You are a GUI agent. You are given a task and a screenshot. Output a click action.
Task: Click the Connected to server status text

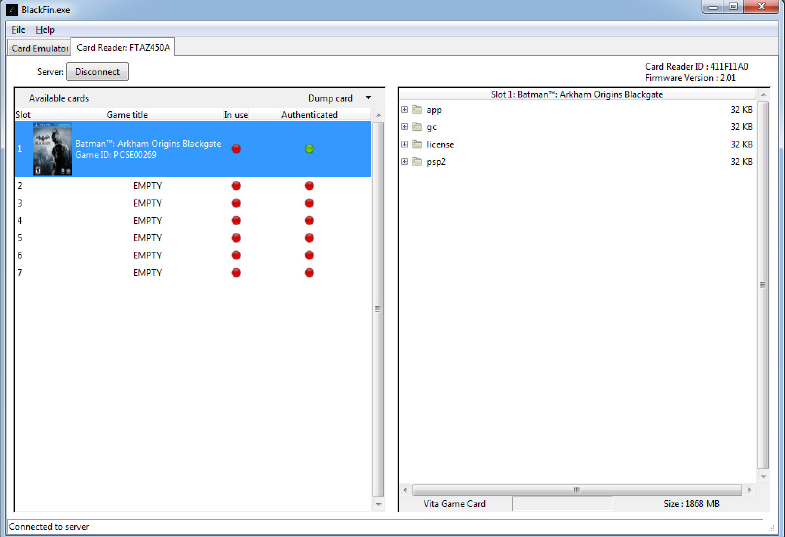(49, 526)
